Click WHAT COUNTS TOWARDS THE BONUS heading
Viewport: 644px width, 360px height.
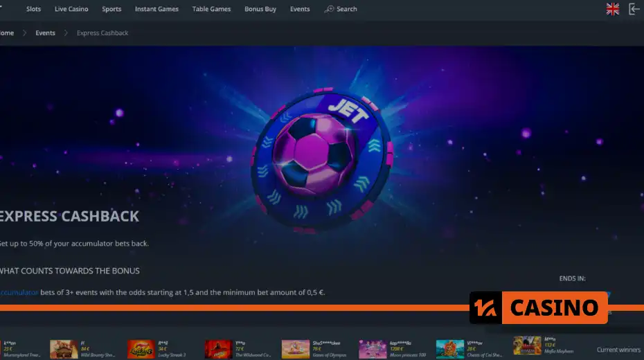pos(69,271)
